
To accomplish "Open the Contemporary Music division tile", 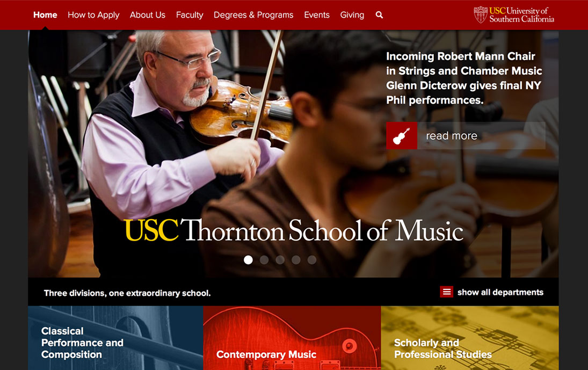I will 292,338.
